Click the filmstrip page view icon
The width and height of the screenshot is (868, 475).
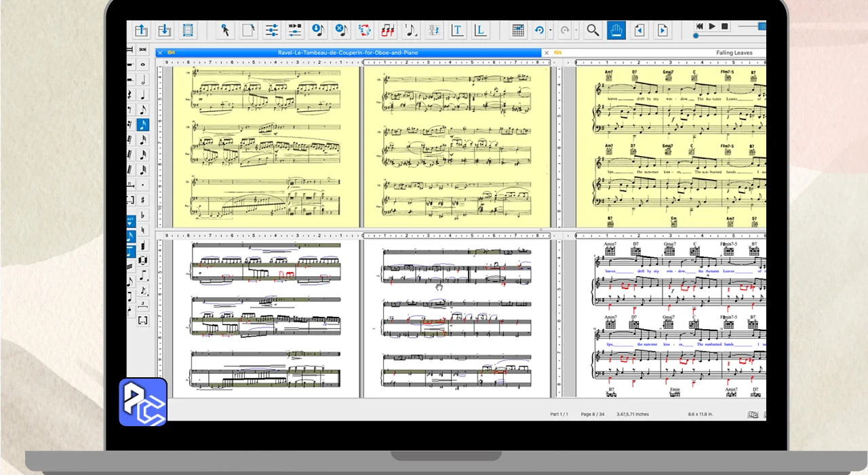pos(188,30)
